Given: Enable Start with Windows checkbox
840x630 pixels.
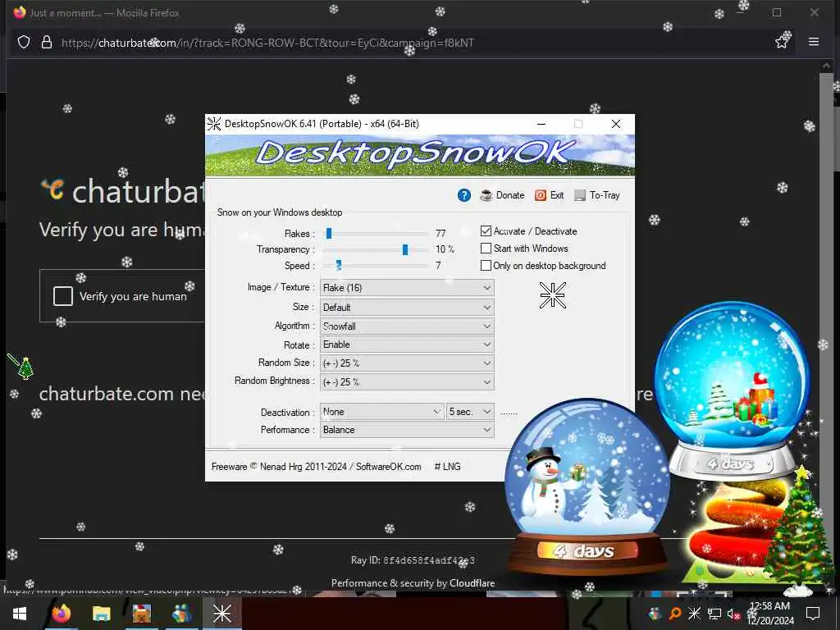Looking at the screenshot, I should pyautogui.click(x=486, y=248).
